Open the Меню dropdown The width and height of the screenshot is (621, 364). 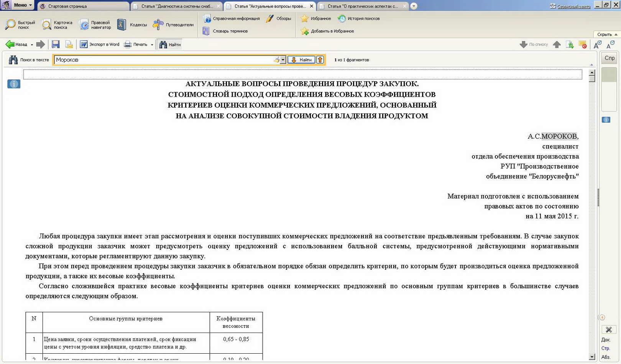click(x=22, y=5)
